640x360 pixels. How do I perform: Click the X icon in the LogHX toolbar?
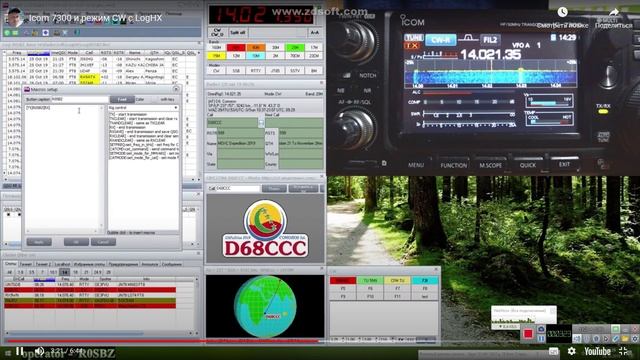pos(65,32)
